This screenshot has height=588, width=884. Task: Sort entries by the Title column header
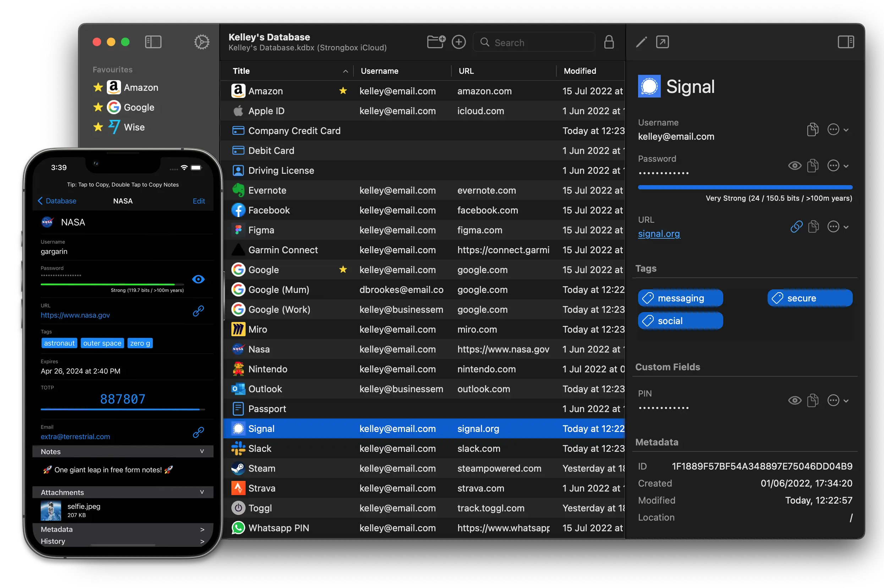point(241,71)
